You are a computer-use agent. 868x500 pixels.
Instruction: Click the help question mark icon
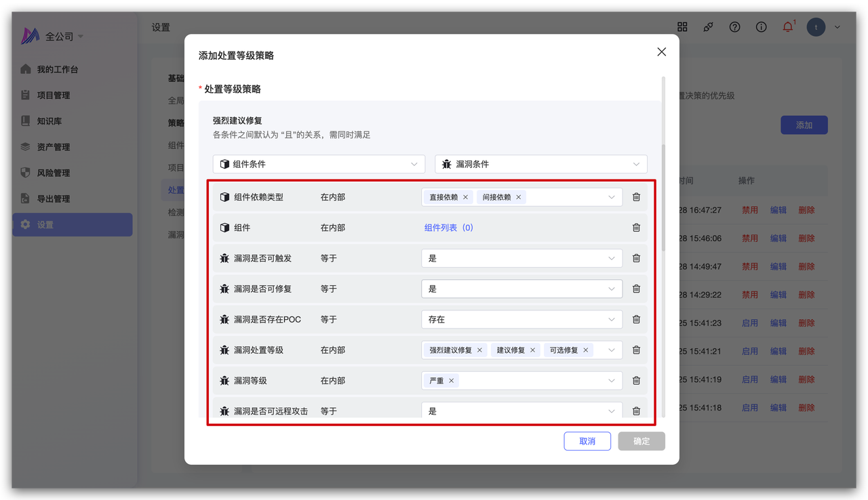734,27
